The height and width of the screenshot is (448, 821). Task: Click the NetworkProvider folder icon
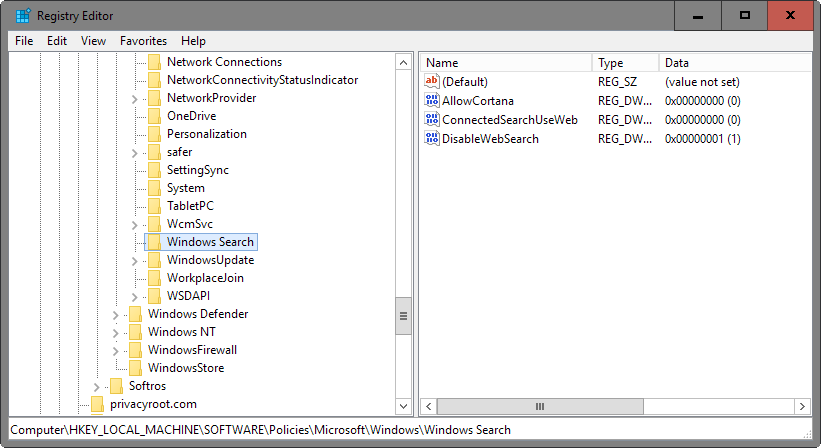click(154, 98)
